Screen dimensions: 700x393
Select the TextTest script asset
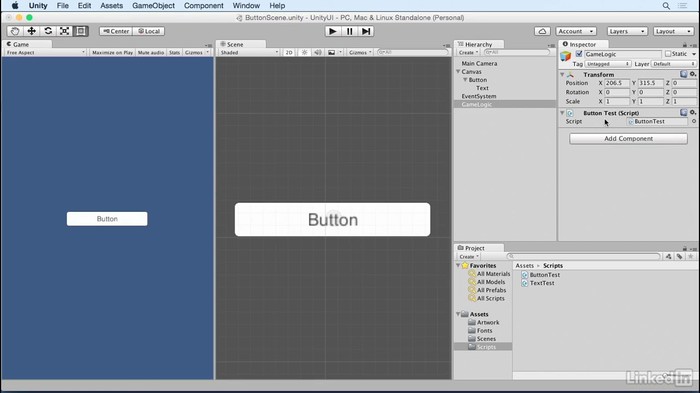542,283
